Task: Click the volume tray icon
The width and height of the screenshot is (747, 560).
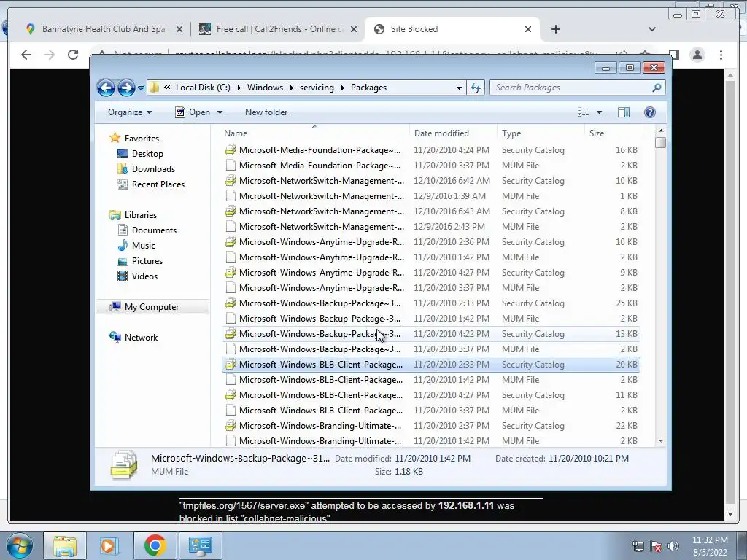Action: [x=673, y=546]
